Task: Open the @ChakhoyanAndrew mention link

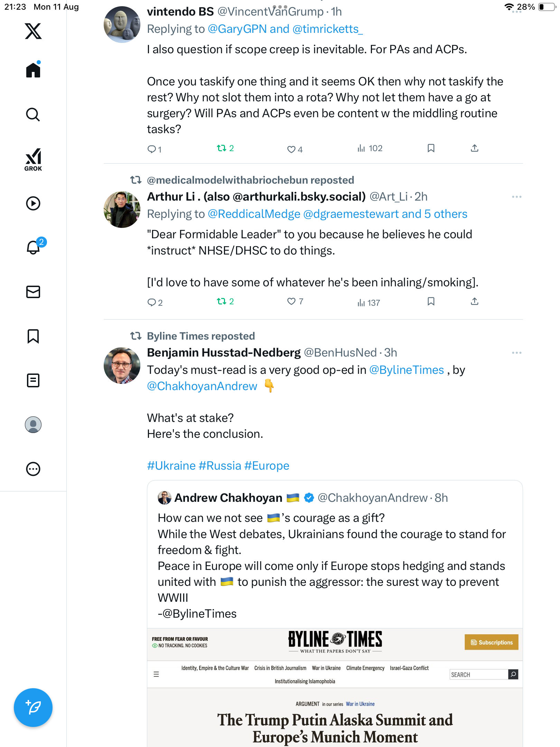Action: [x=202, y=386]
